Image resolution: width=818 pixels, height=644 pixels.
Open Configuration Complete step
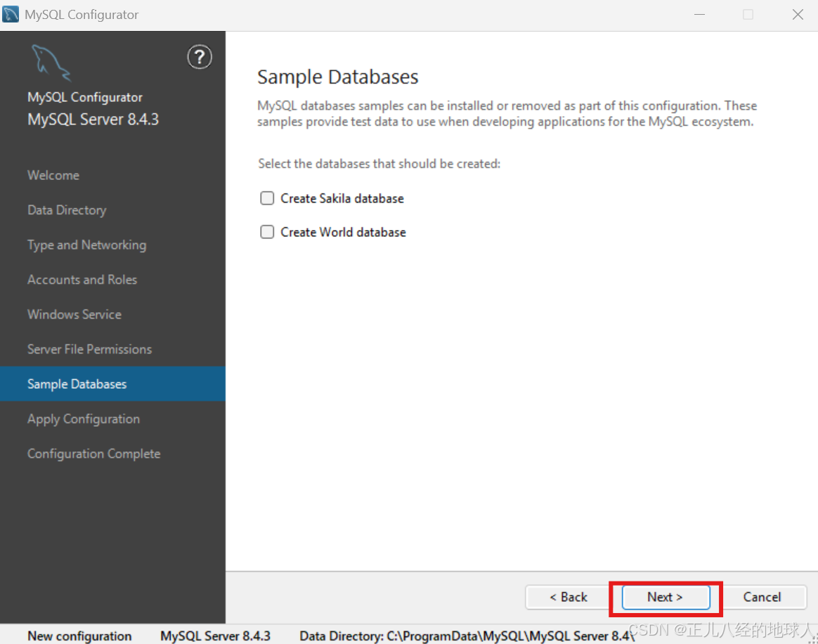(93, 454)
